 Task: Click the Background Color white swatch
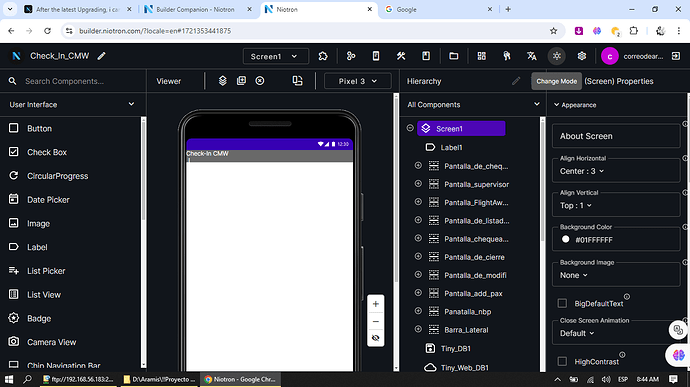tap(565, 240)
